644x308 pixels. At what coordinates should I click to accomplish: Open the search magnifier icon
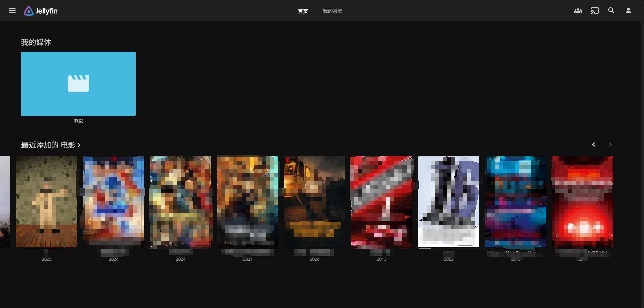(611, 11)
